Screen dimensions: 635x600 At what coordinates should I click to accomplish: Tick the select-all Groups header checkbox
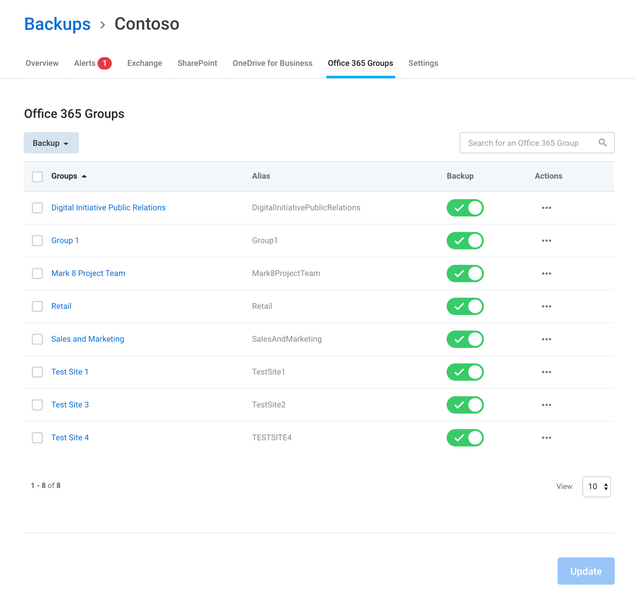point(37,177)
